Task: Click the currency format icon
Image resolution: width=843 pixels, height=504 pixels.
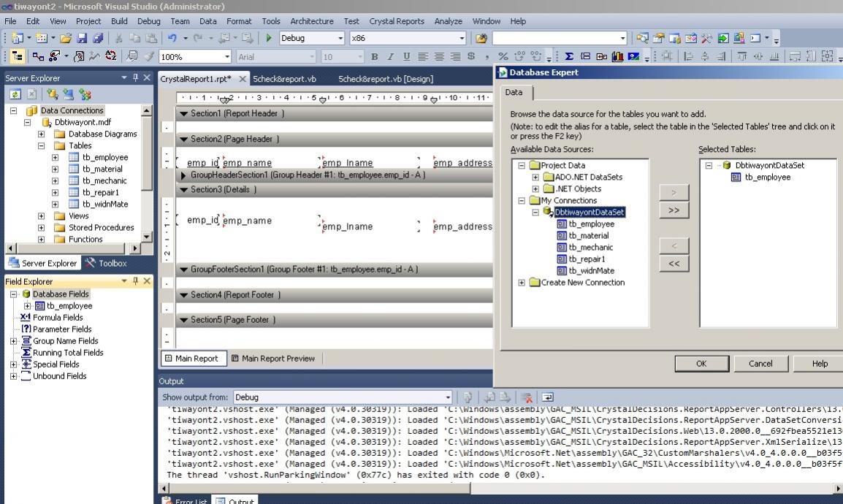Action: (x=471, y=56)
